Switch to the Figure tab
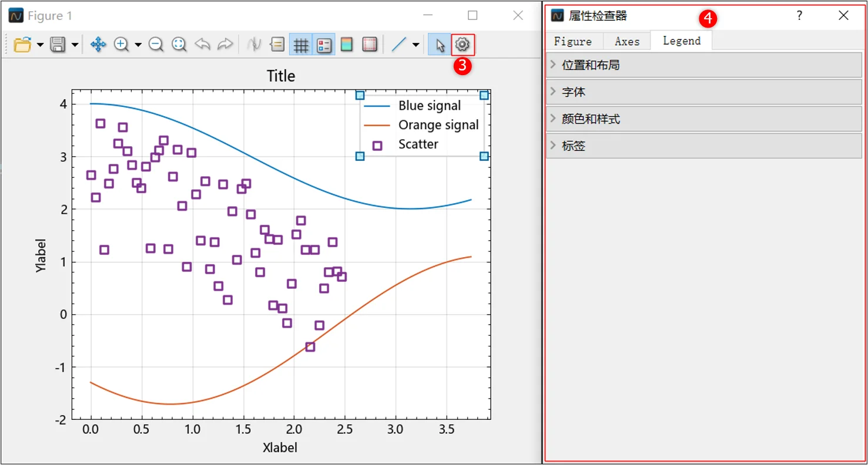Image resolution: width=868 pixels, height=465 pixels. (x=573, y=41)
